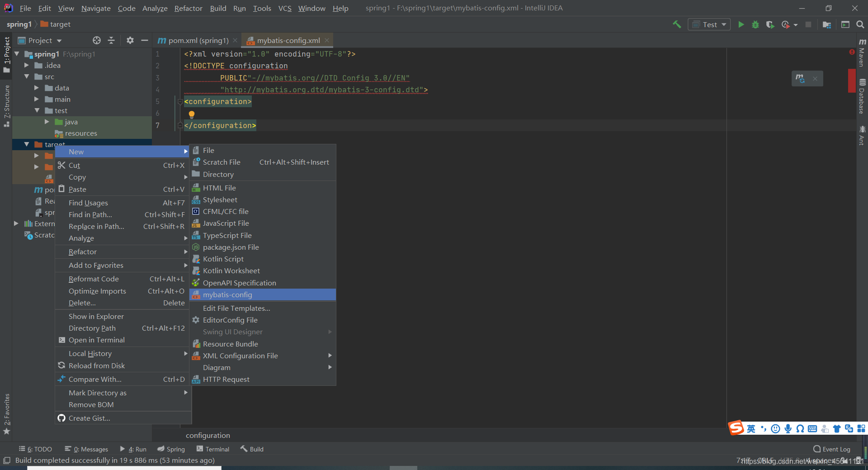Click Edit File Templates... entry
This screenshot has height=470, width=868.
click(263, 308)
